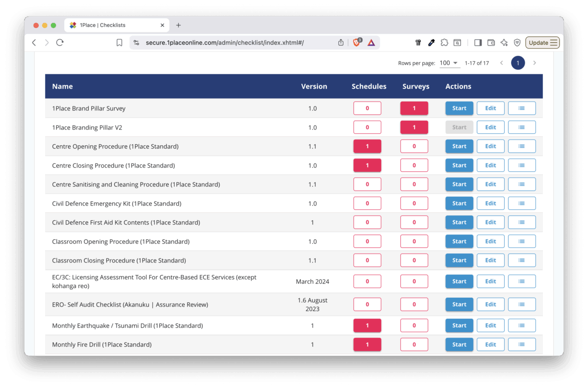Screen dimensions: 588x388
Task: Open the share icon in the address bar
Action: click(341, 42)
